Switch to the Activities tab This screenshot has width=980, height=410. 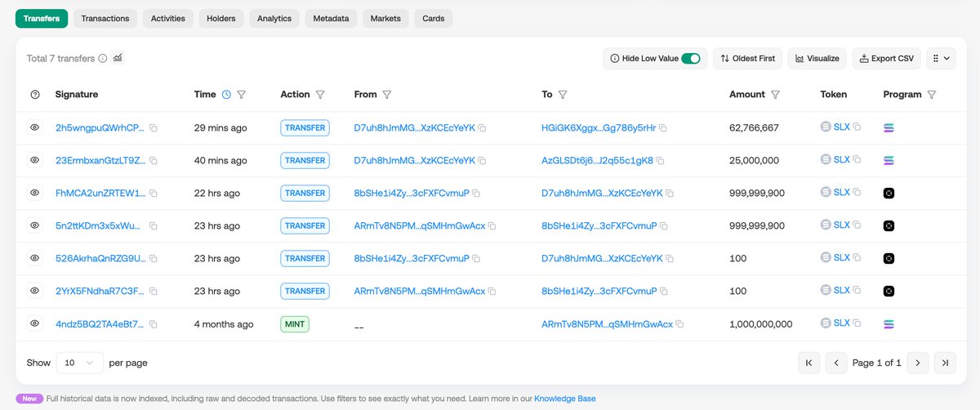click(168, 19)
